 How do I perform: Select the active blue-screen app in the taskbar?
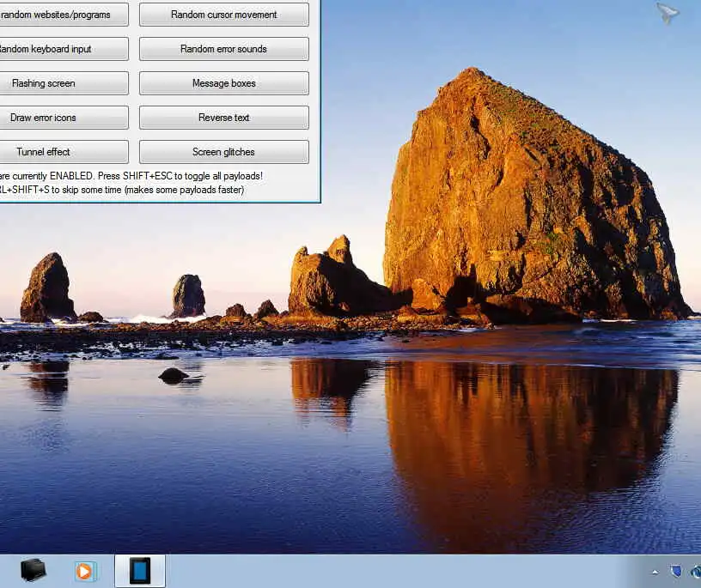coord(140,571)
